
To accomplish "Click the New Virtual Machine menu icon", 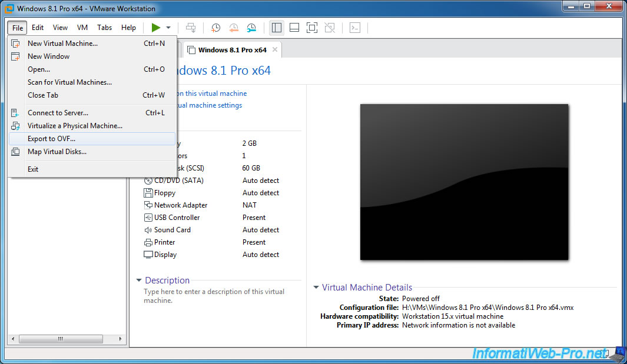I will 15,44.
